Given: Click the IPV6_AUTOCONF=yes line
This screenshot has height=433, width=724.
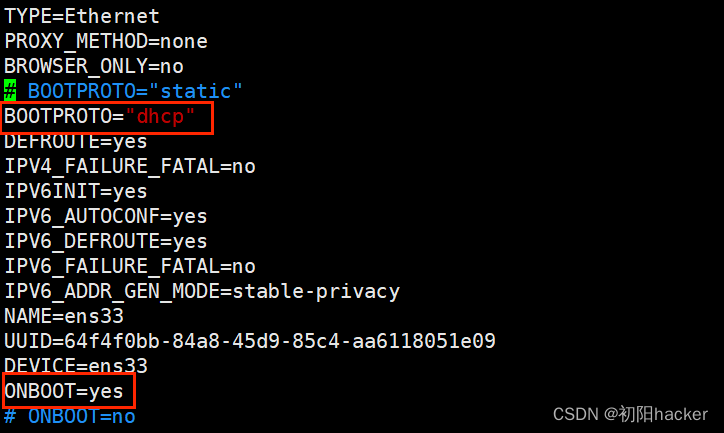Looking at the screenshot, I should [x=106, y=216].
